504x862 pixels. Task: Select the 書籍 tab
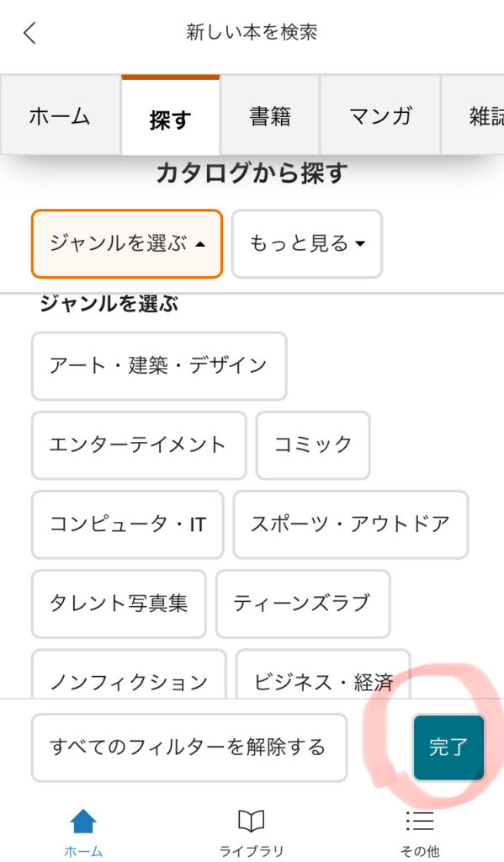tap(270, 115)
